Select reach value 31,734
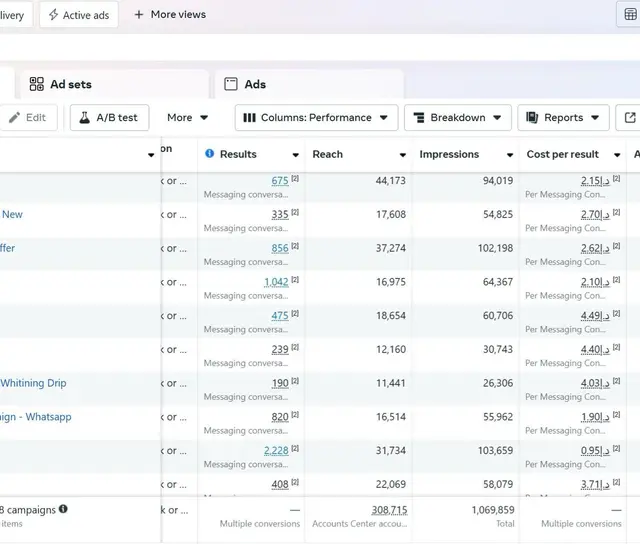The width and height of the screenshot is (640, 544). [x=391, y=451]
